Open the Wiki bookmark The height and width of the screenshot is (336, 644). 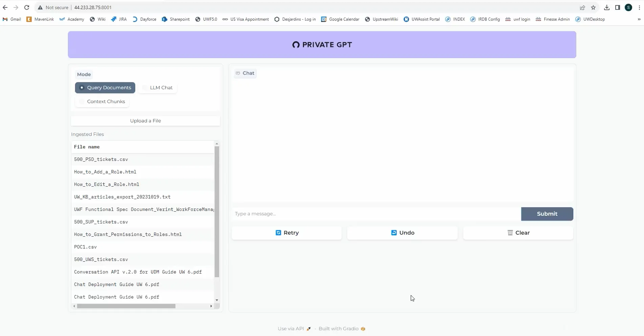(98, 19)
